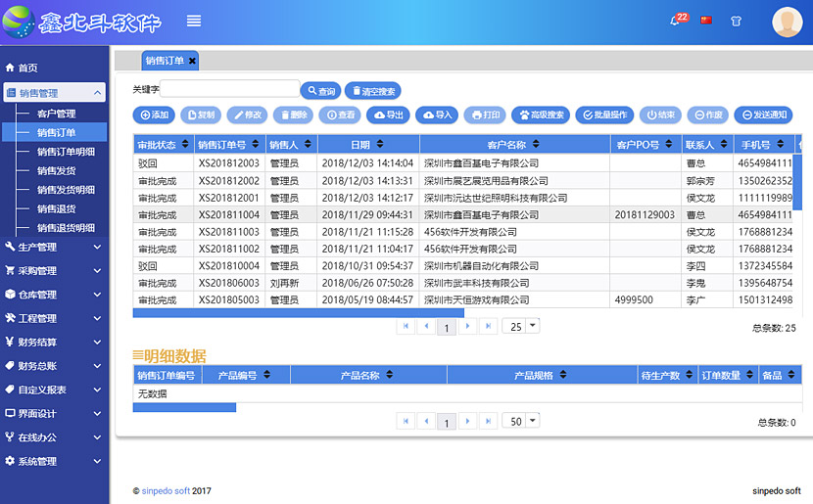Select the order row XS201812003
Screen dimensions: 813x504
pyautogui.click(x=462, y=163)
